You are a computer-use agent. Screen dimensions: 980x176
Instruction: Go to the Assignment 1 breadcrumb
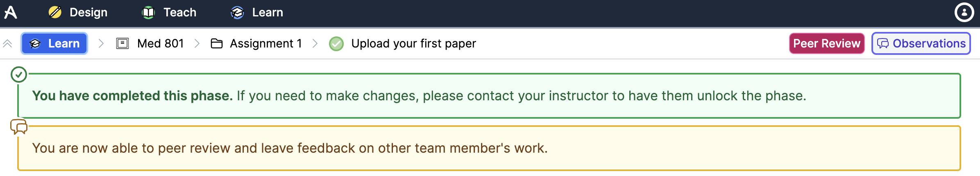click(265, 43)
